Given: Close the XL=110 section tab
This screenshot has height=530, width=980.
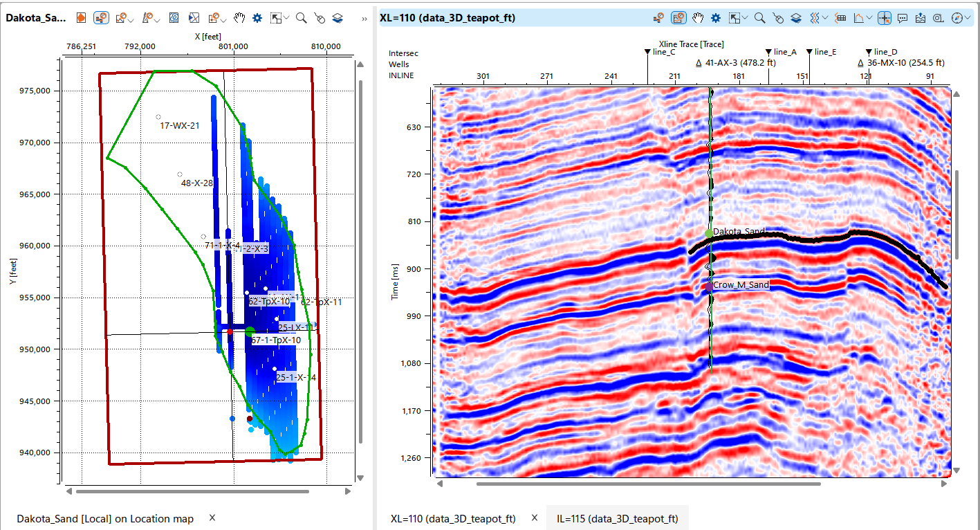Looking at the screenshot, I should point(535,518).
